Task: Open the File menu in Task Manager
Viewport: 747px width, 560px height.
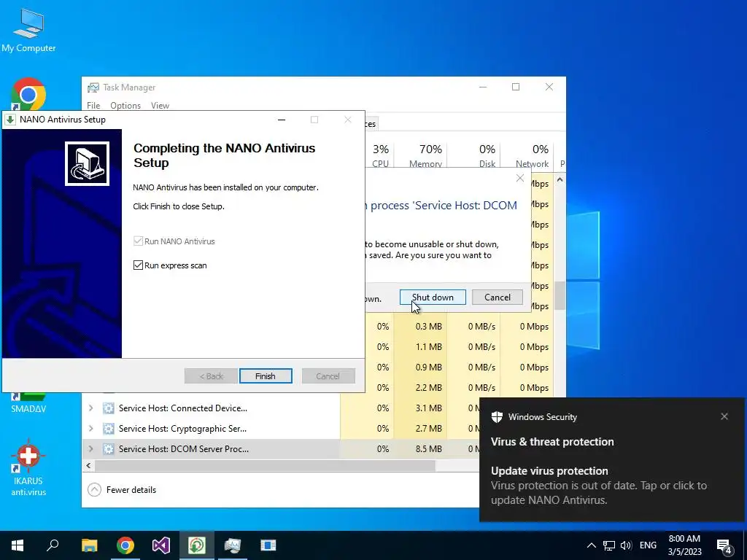Action: pyautogui.click(x=93, y=106)
